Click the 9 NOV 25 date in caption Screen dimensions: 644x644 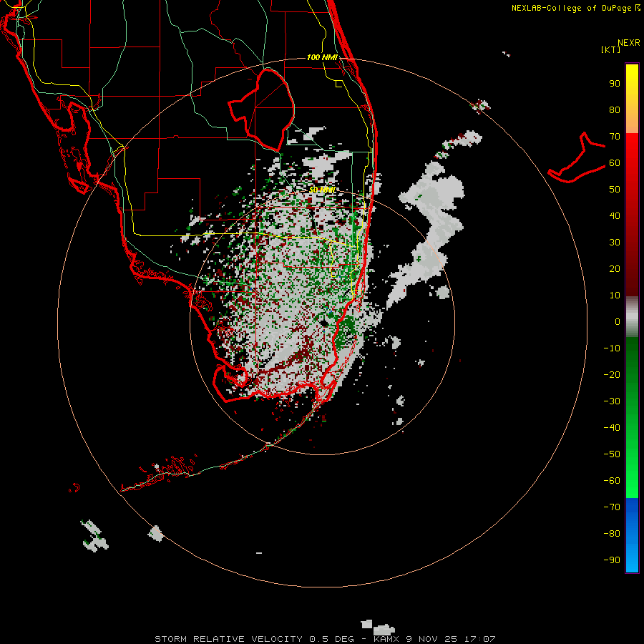tap(431, 639)
